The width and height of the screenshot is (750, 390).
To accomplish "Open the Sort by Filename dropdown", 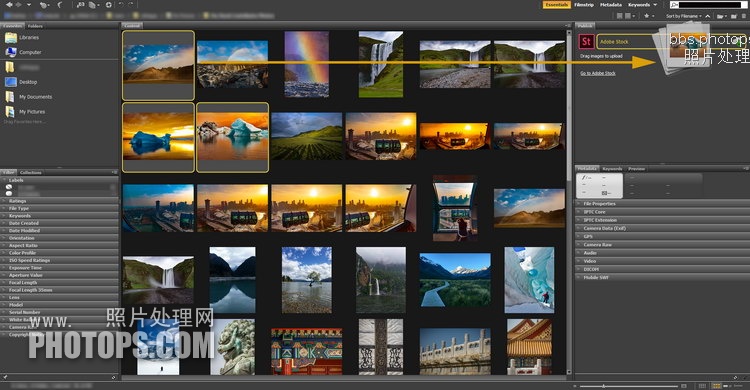I will (x=684, y=16).
